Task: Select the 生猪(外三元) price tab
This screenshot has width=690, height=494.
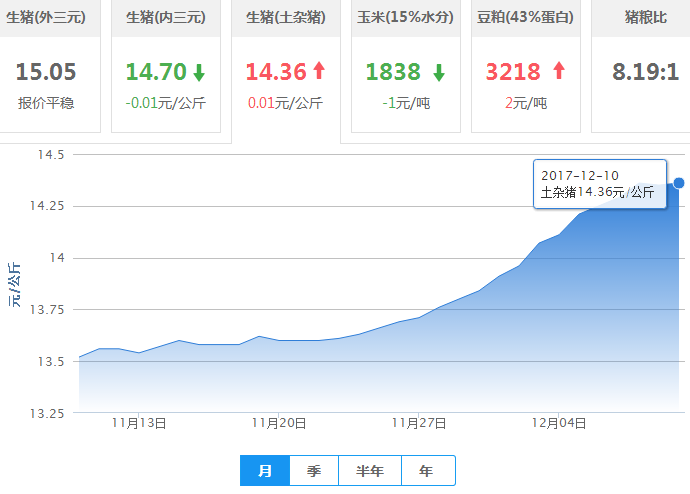Action: point(46,18)
